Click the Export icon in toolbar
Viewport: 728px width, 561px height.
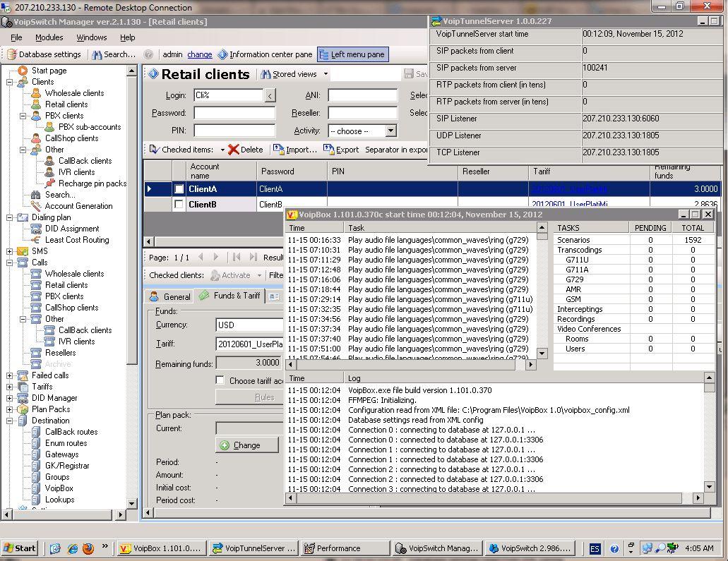[329, 149]
